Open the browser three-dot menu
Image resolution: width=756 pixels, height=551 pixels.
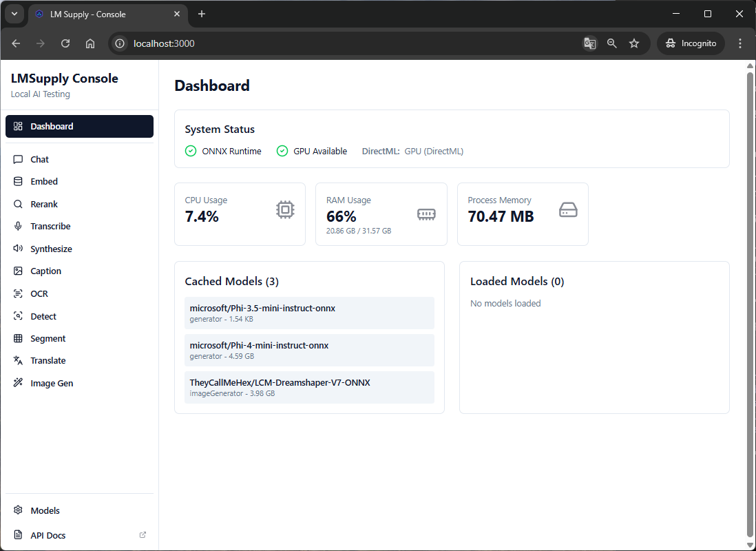click(x=740, y=43)
